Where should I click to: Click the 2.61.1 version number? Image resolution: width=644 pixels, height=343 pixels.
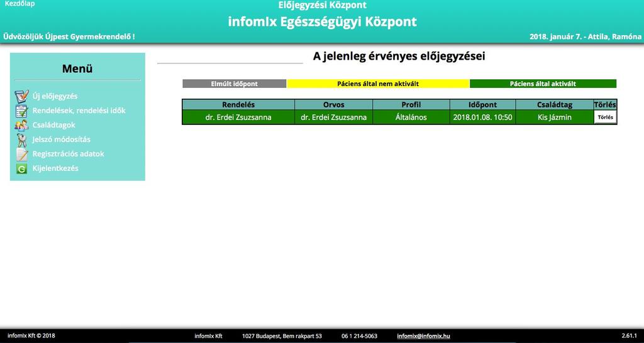[x=630, y=335]
